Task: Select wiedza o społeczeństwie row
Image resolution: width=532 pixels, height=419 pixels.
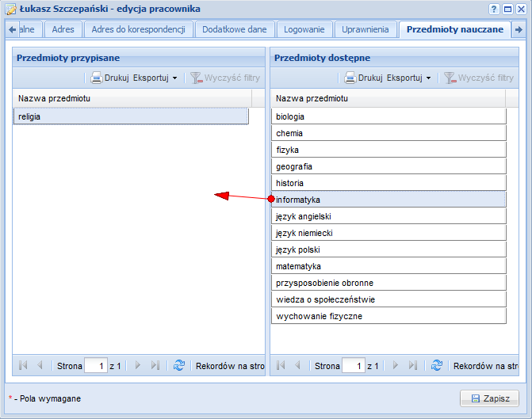Action: [x=388, y=299]
